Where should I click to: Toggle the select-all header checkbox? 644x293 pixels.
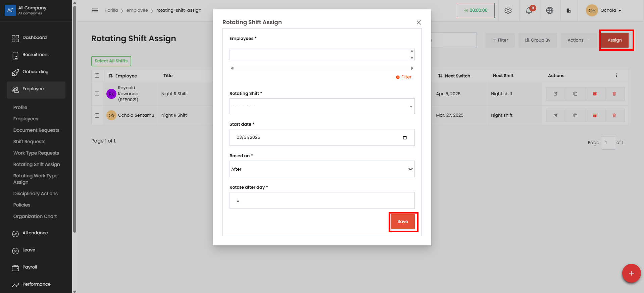point(97,76)
